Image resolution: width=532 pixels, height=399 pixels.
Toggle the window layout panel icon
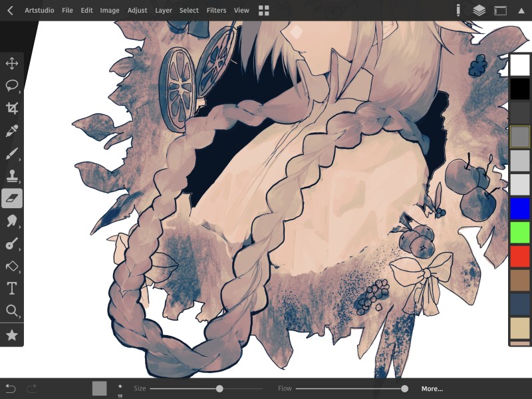[x=500, y=11]
